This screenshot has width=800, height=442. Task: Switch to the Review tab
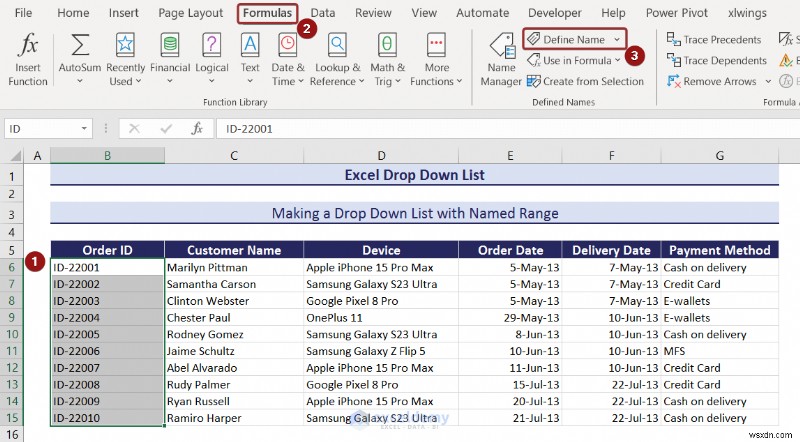[x=373, y=13]
